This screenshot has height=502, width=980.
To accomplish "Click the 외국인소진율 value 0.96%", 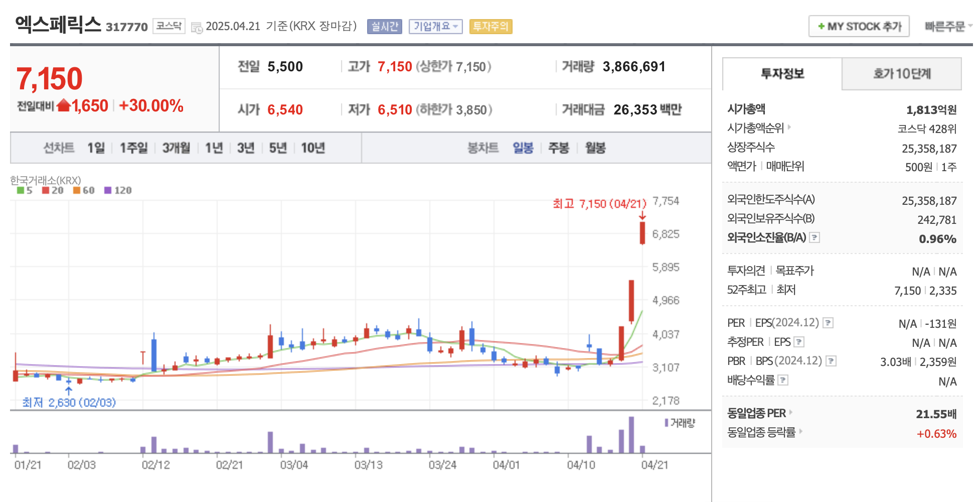I will 937,239.
